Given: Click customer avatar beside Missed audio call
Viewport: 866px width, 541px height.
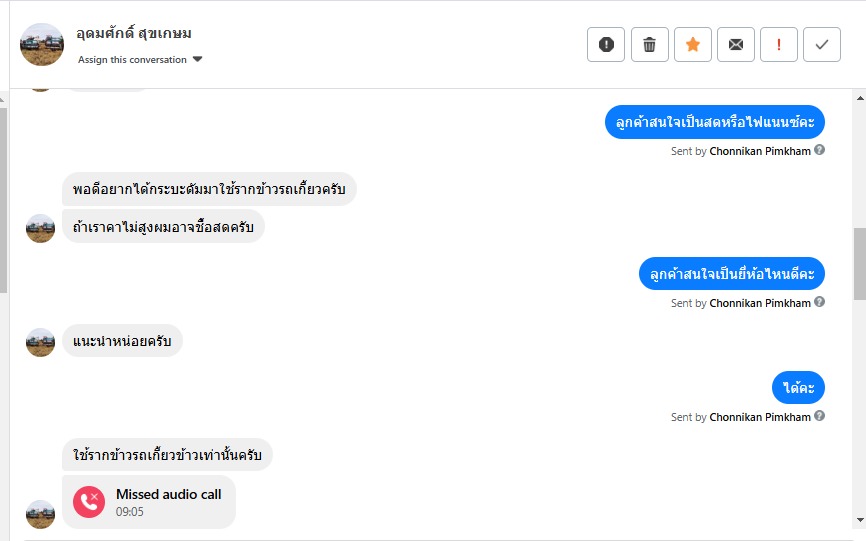Looking at the screenshot, I should [x=40, y=514].
